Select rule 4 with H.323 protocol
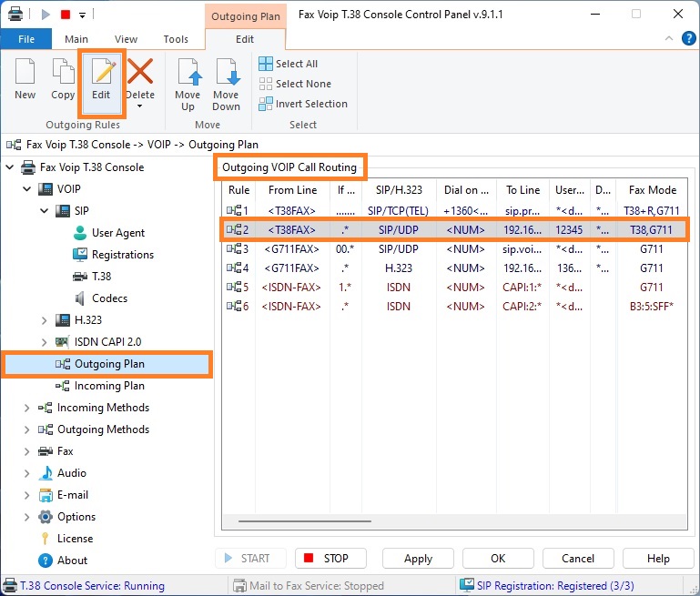This screenshot has height=596, width=700. pos(454,268)
